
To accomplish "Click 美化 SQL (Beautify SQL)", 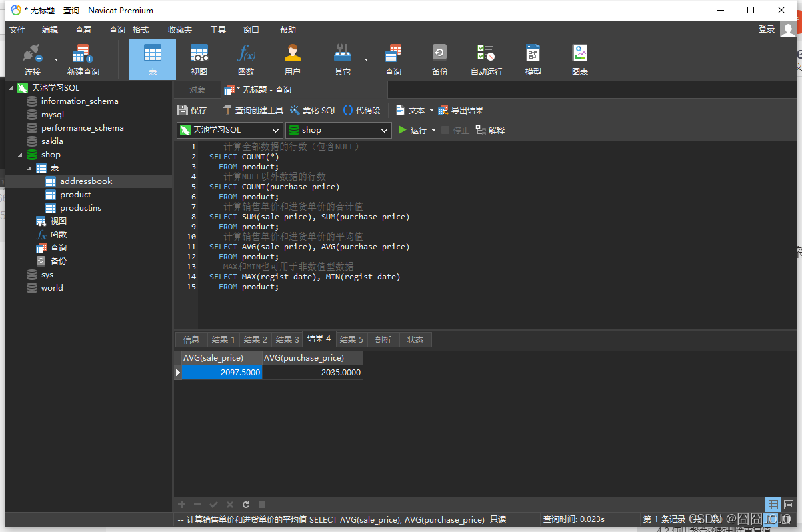I will point(313,111).
